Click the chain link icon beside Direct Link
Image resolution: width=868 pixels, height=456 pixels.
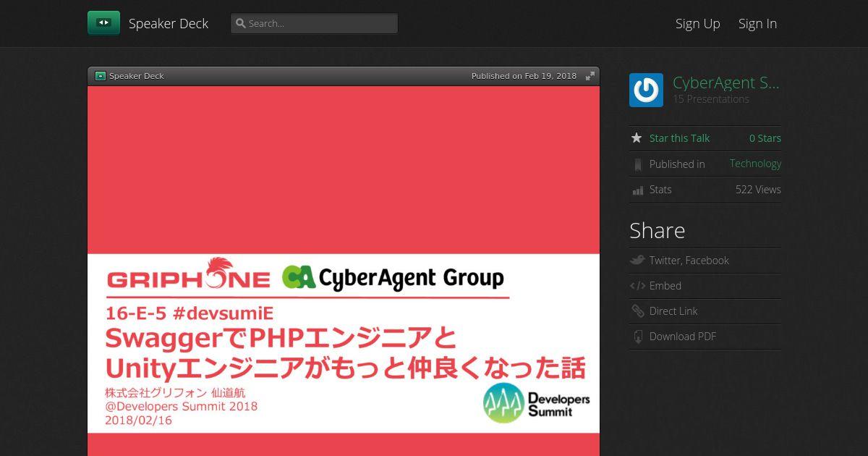click(637, 311)
